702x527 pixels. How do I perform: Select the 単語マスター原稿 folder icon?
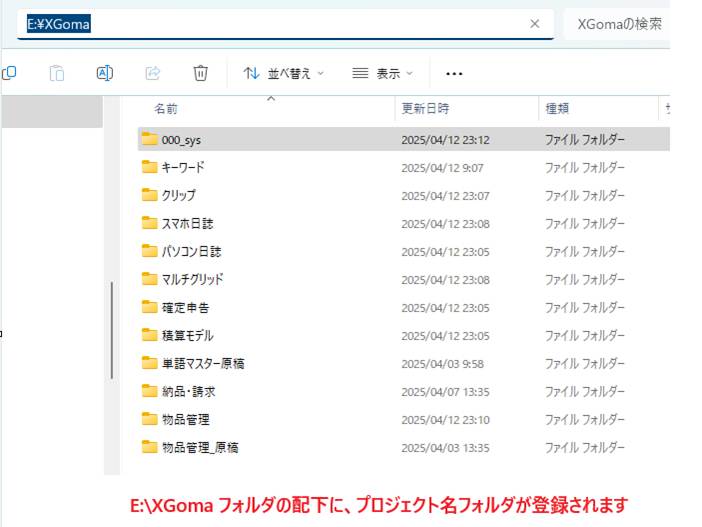[x=150, y=363]
